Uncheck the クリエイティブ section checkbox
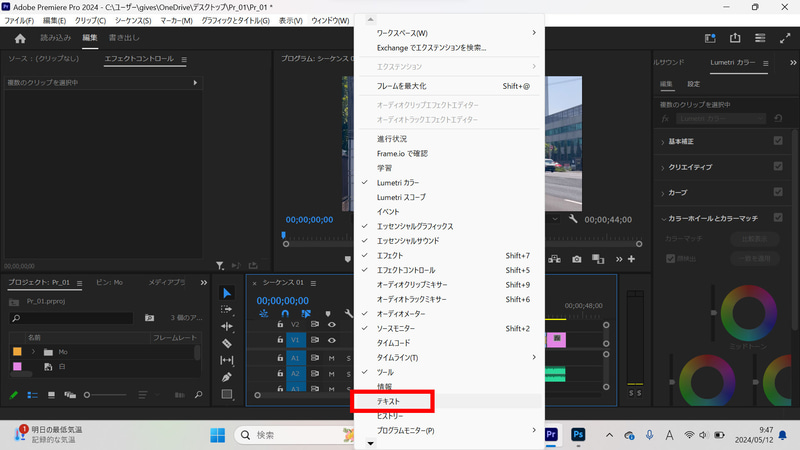Image resolution: width=800 pixels, height=450 pixels. tap(778, 166)
